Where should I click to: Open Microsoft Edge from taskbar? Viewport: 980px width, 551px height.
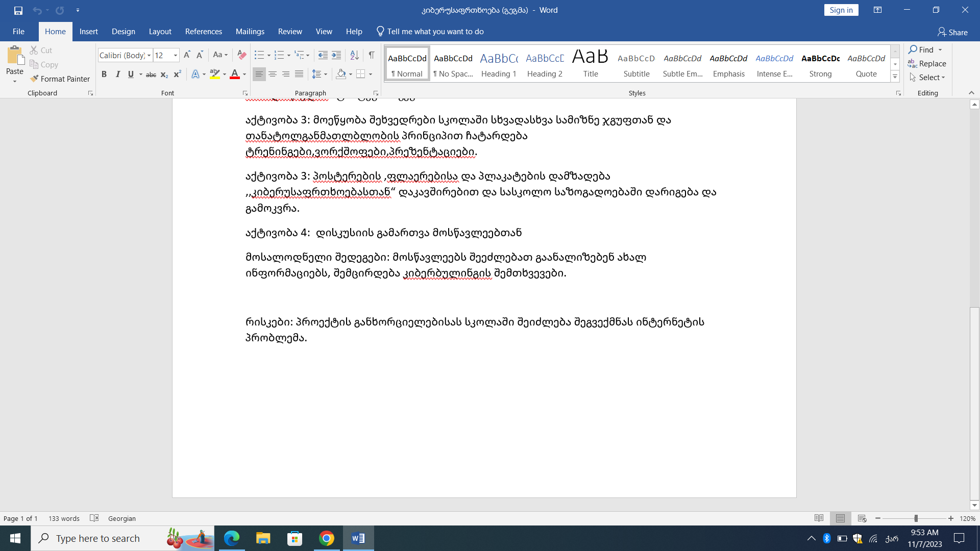point(232,538)
